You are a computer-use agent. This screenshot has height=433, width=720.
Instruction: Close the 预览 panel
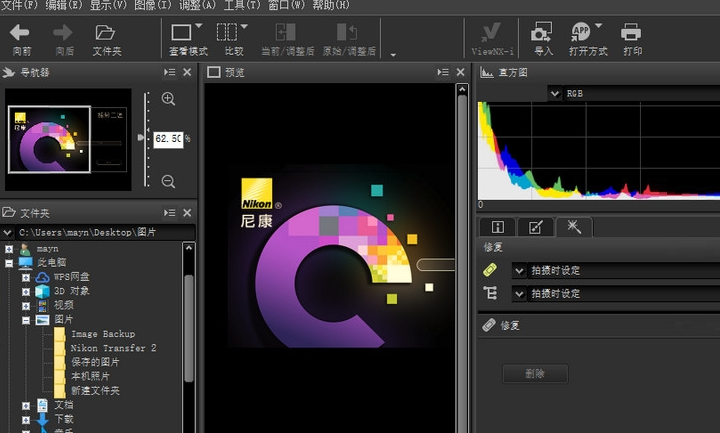pyautogui.click(x=461, y=72)
